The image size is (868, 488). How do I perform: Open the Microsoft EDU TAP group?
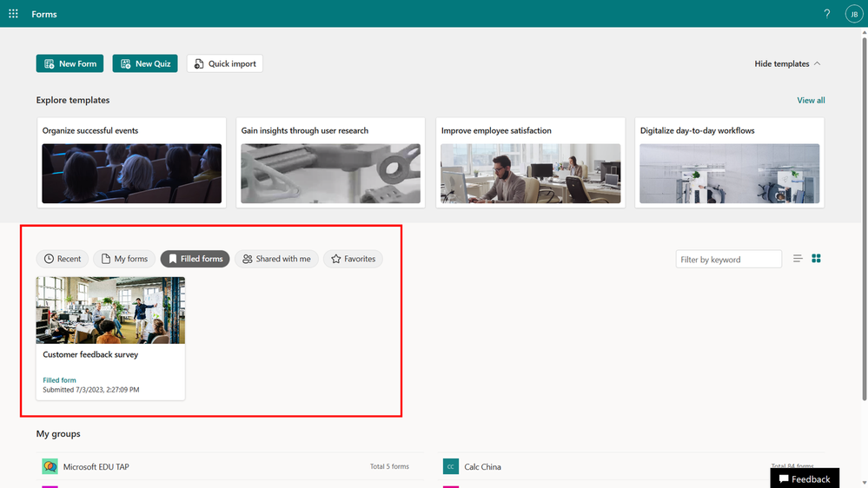click(x=229, y=466)
